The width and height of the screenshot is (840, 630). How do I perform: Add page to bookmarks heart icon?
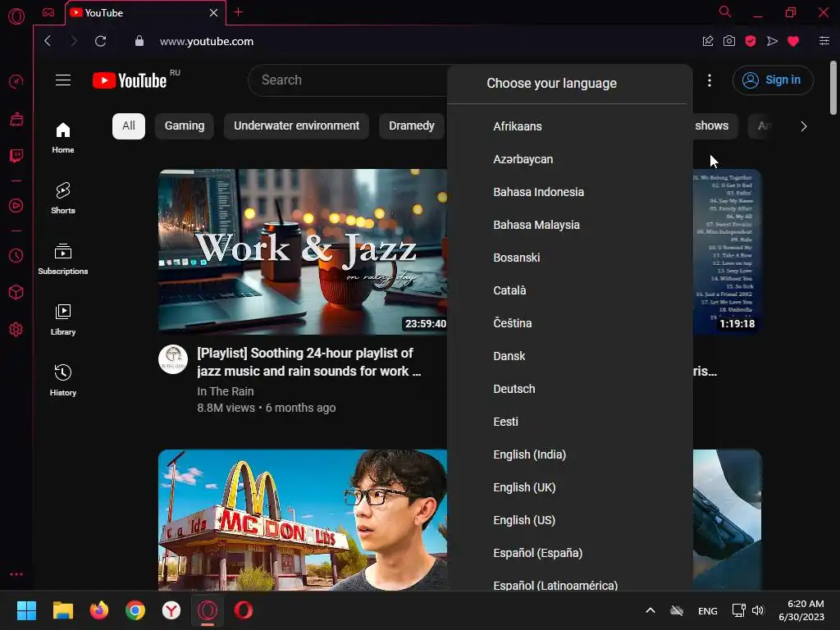(x=793, y=41)
